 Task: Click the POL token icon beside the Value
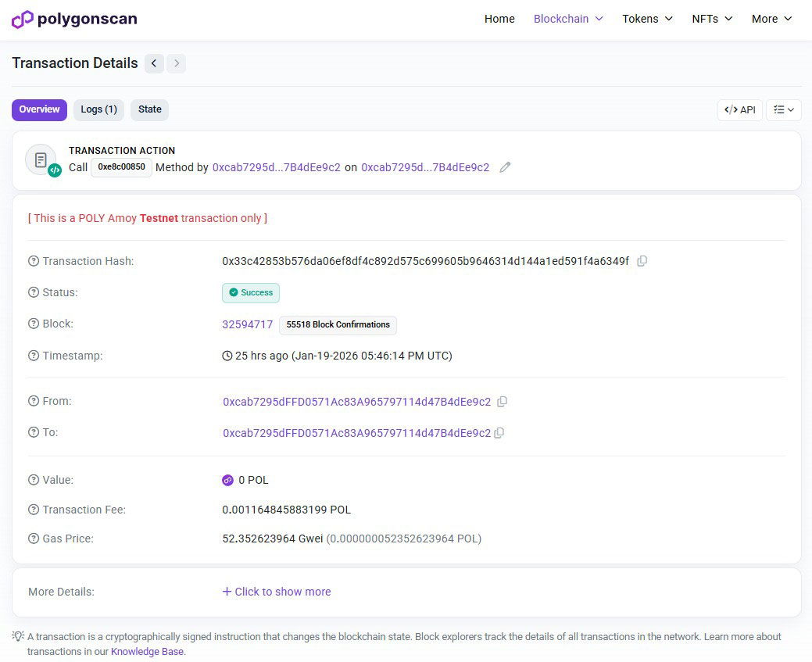click(227, 480)
